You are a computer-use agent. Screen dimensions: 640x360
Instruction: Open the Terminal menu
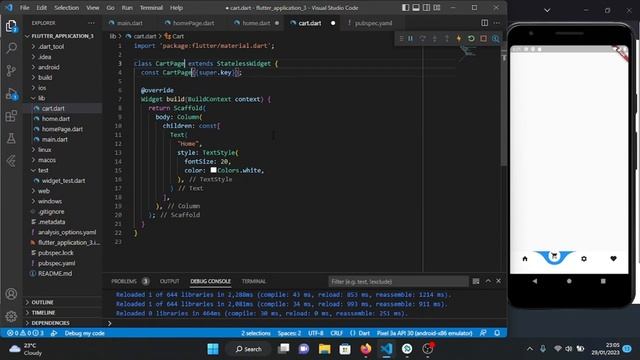coord(151,7)
